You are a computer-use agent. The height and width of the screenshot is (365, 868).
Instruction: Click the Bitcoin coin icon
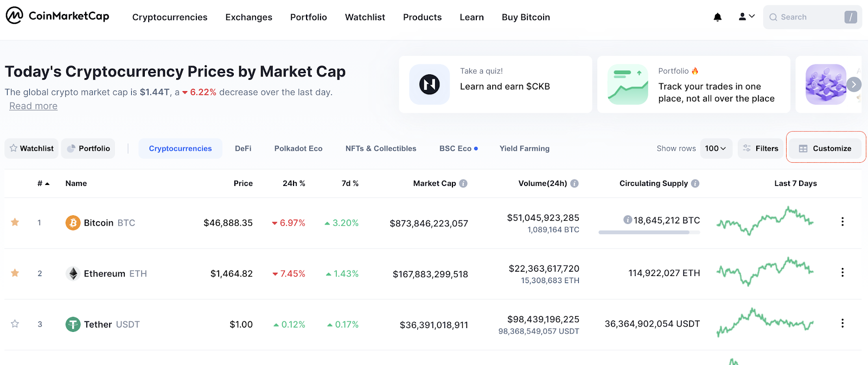tap(73, 223)
